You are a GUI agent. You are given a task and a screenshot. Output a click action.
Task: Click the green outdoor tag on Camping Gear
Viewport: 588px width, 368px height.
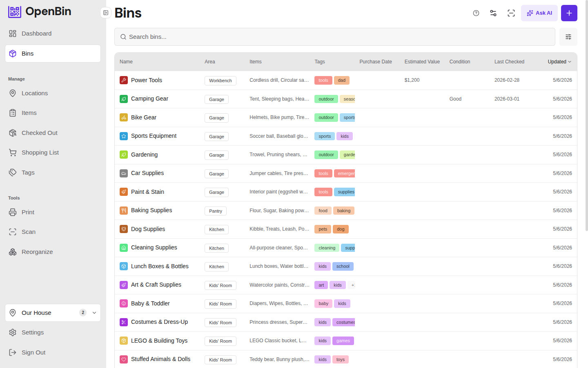pyautogui.click(x=326, y=99)
